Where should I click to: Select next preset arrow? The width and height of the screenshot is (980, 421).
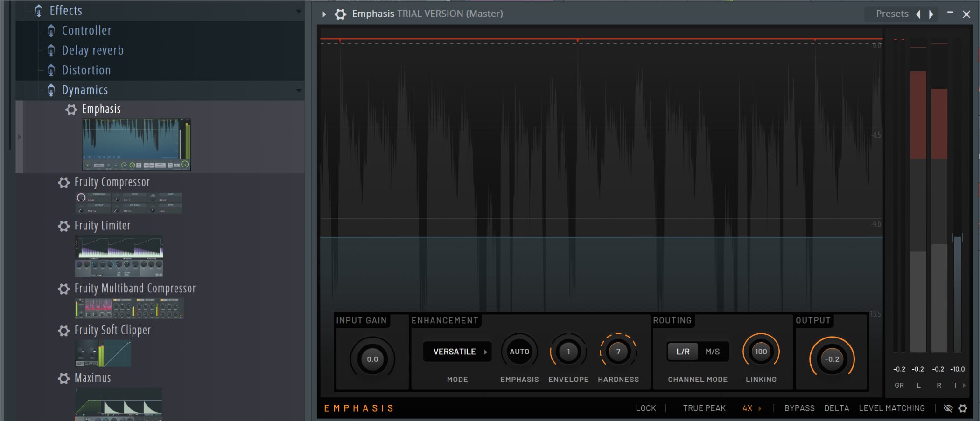click(931, 14)
